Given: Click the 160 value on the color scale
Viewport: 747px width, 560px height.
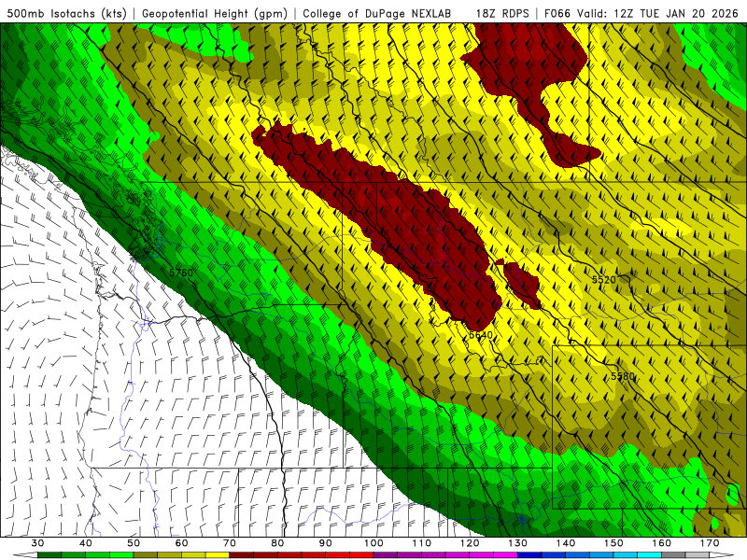Looking at the screenshot, I should coord(662,543).
